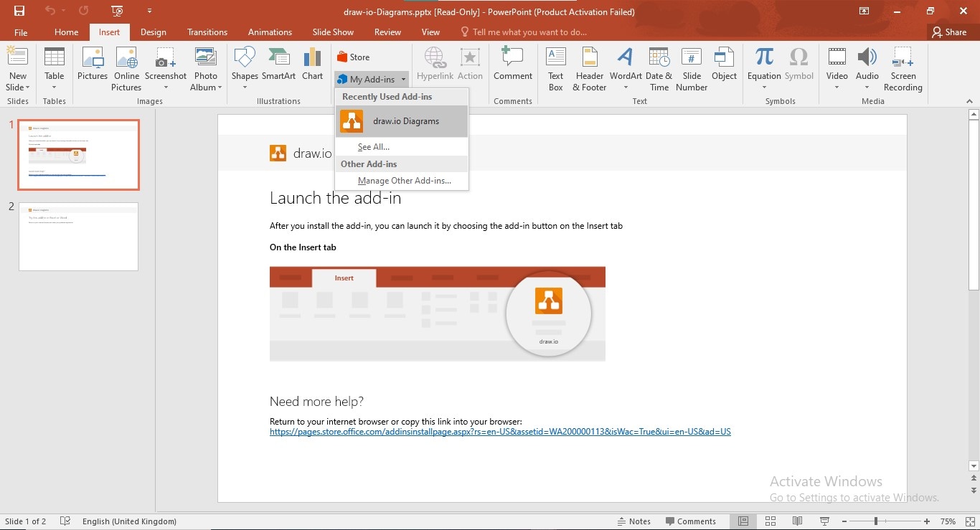Click the zoom slider handle
980x530 pixels.
coord(875,521)
